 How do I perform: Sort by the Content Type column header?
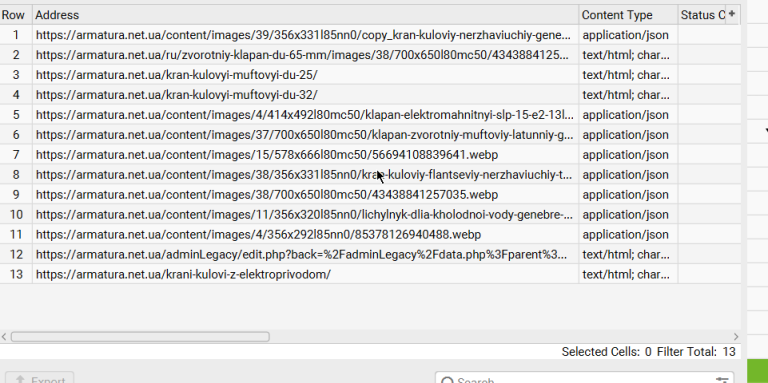click(x=628, y=15)
